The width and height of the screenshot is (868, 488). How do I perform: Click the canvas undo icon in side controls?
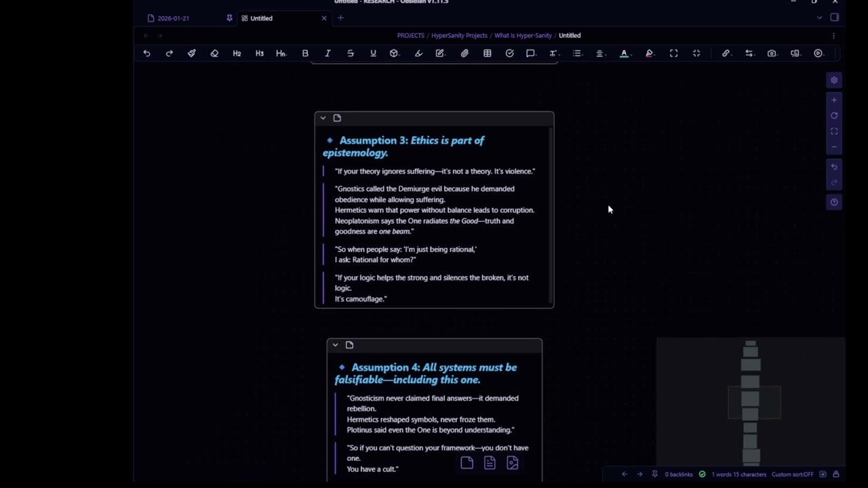(834, 167)
